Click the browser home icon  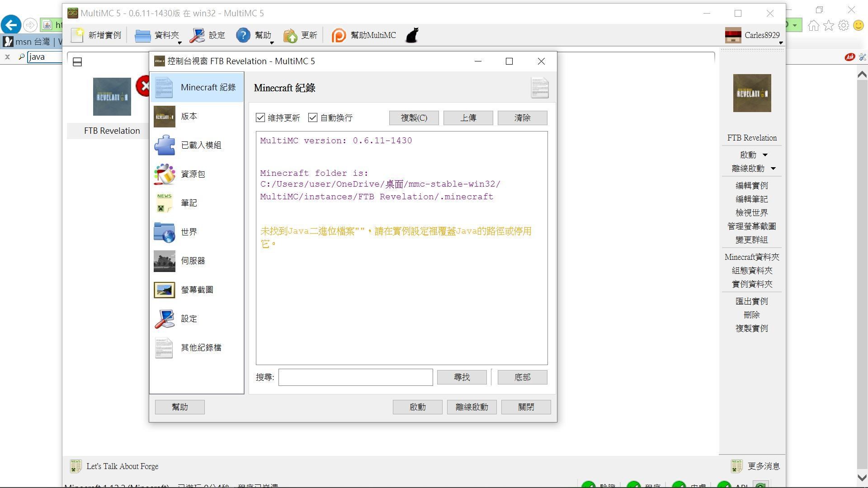814,25
